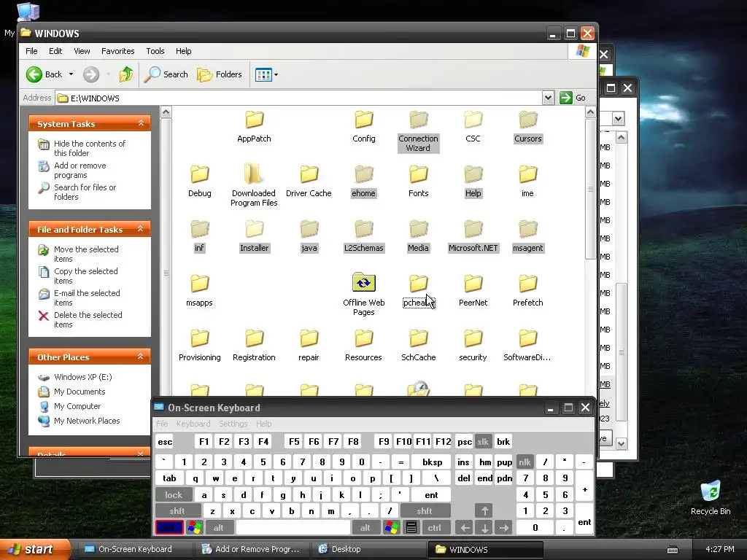
Task: Collapse the File and Folder Tasks panel
Action: (x=141, y=229)
